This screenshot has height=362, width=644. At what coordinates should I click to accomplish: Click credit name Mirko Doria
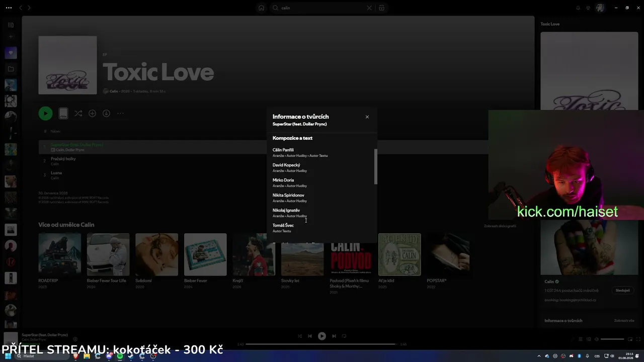coord(283,180)
